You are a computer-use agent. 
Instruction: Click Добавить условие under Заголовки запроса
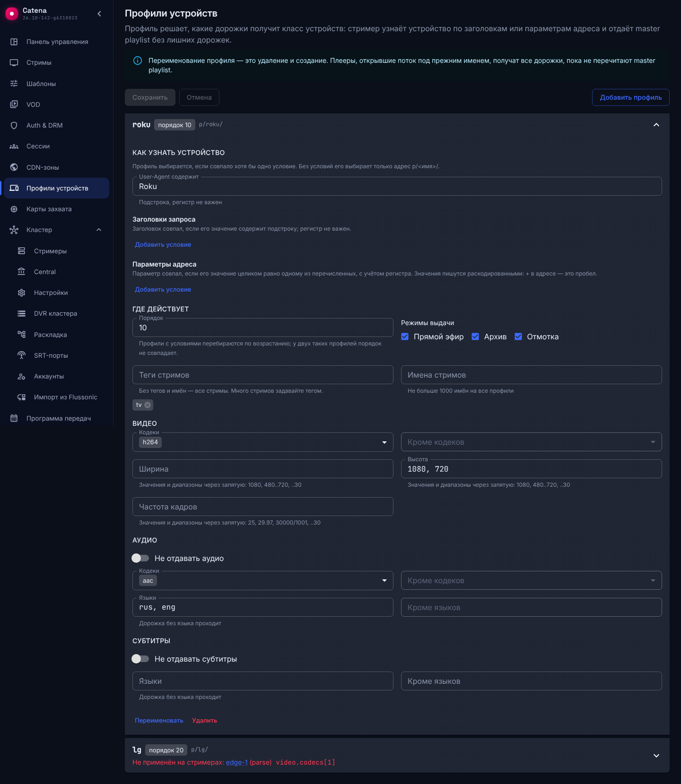coord(163,244)
